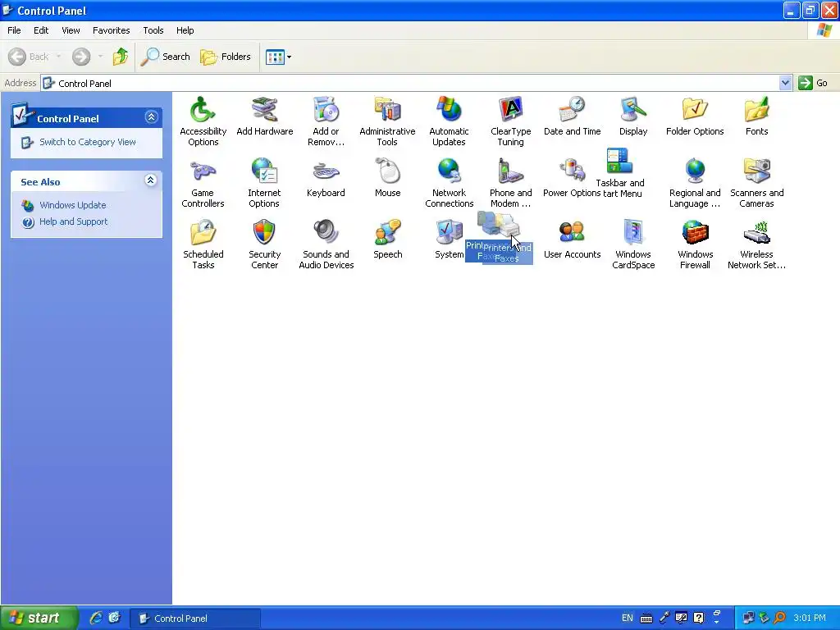Open the Tools menu
This screenshot has height=630, width=840.
pos(153,30)
